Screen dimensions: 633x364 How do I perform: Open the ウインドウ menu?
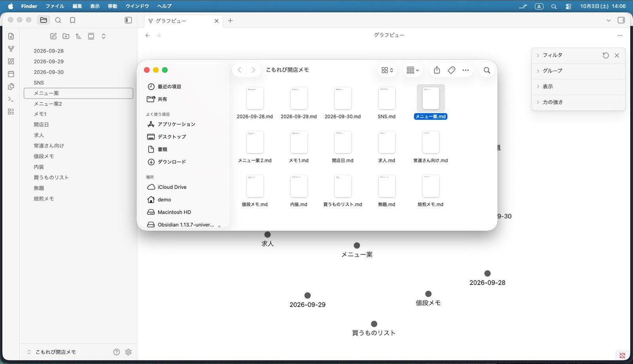pyautogui.click(x=137, y=6)
